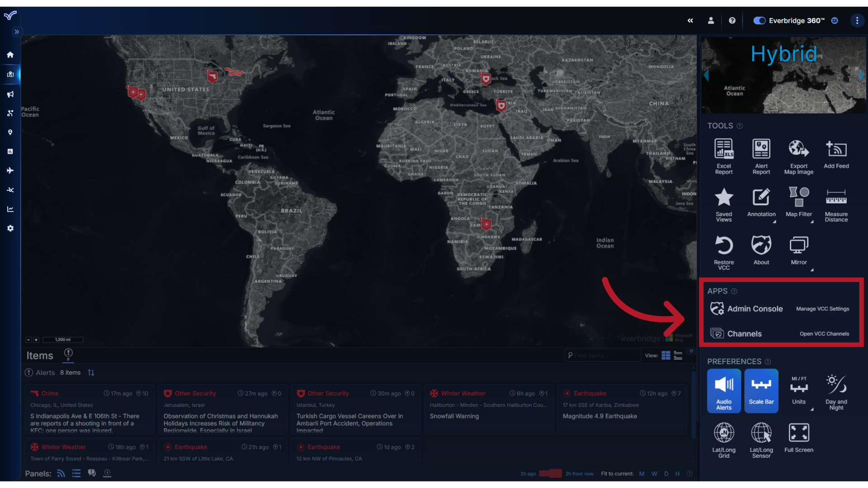Switch to list view for Items
Screen dimensions: 868x488
pos(678,356)
